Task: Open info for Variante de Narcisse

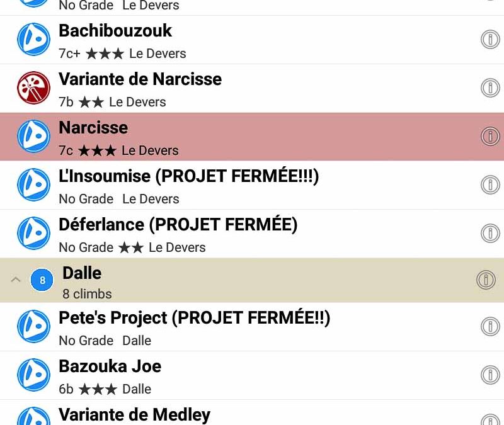Action: pyautogui.click(x=490, y=88)
